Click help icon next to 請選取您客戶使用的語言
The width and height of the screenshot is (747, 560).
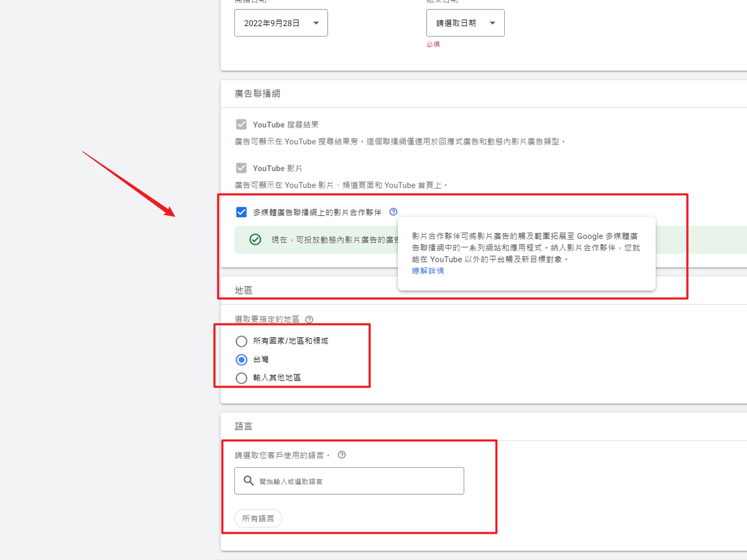[342, 455]
